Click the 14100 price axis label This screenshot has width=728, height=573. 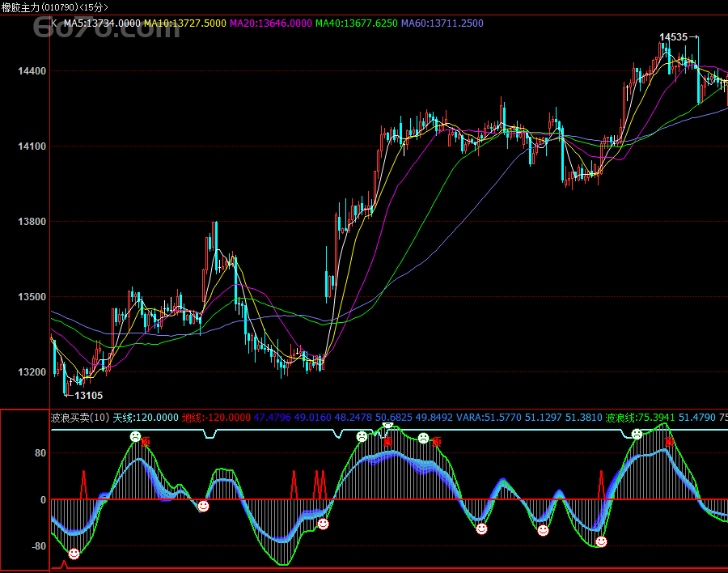tap(32, 146)
